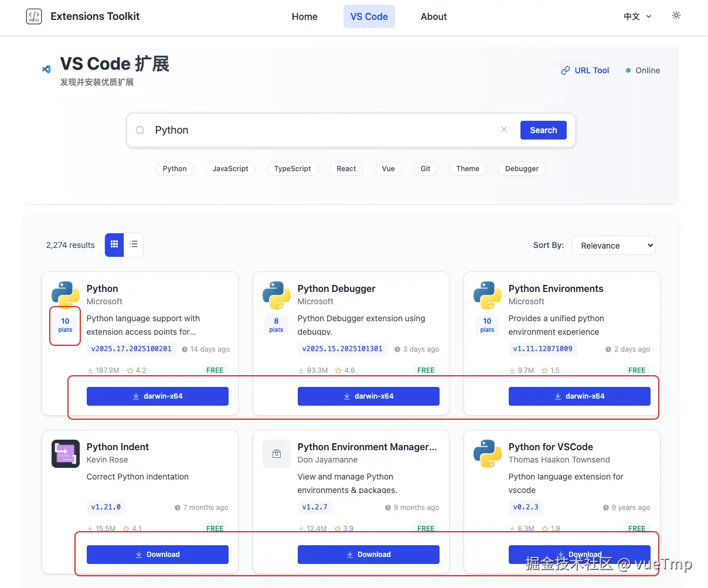Click version tag v1.21.0

106,507
